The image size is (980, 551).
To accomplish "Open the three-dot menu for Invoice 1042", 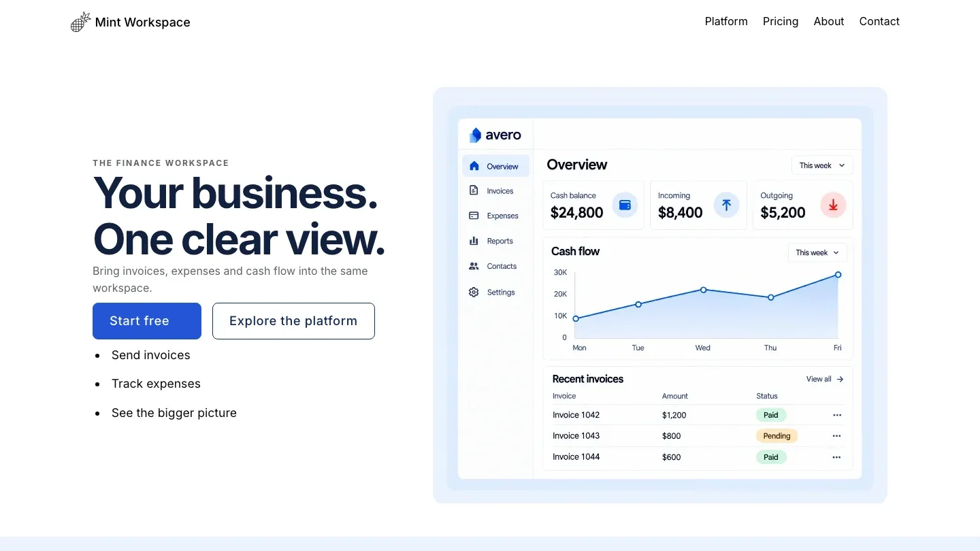I will click(x=837, y=415).
